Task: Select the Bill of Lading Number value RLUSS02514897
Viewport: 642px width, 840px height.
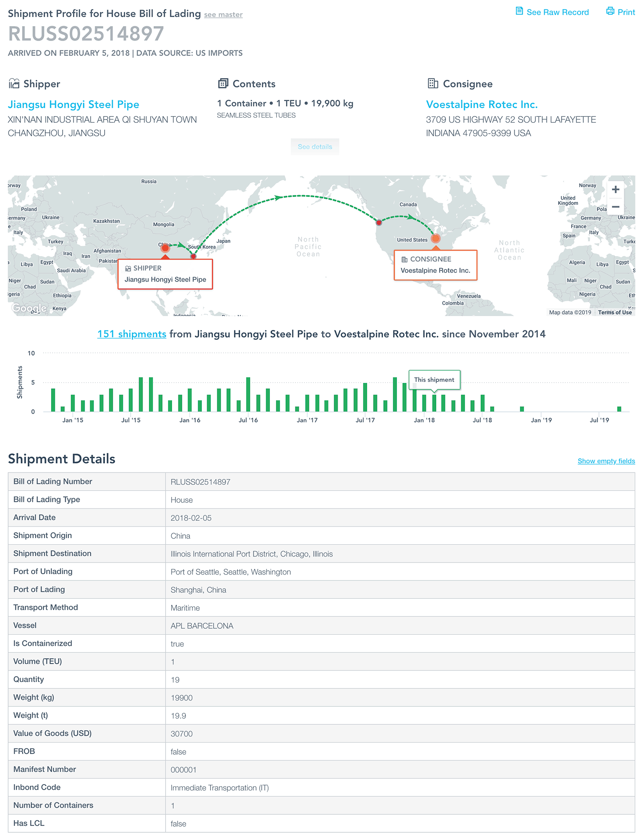Action: (x=200, y=482)
